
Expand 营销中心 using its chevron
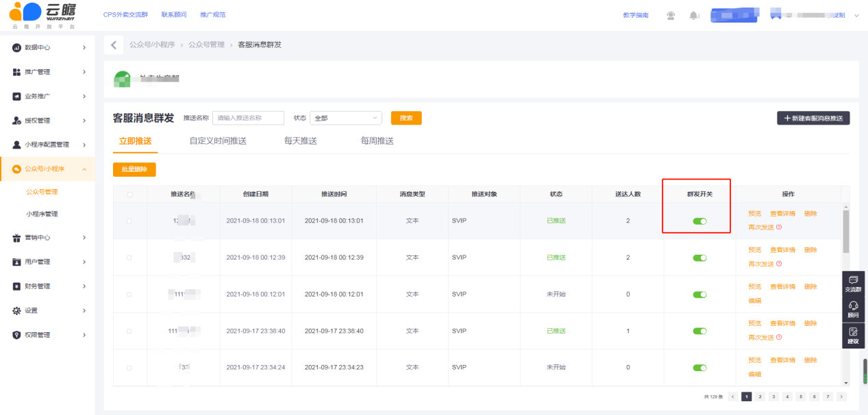click(84, 238)
